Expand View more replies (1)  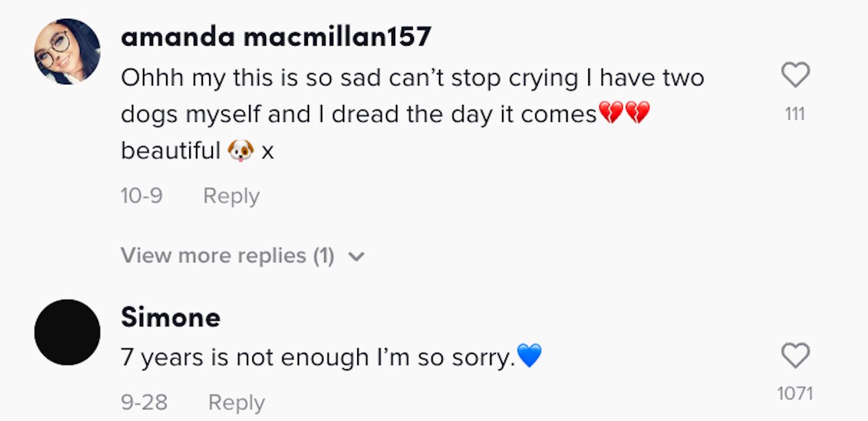point(227,255)
